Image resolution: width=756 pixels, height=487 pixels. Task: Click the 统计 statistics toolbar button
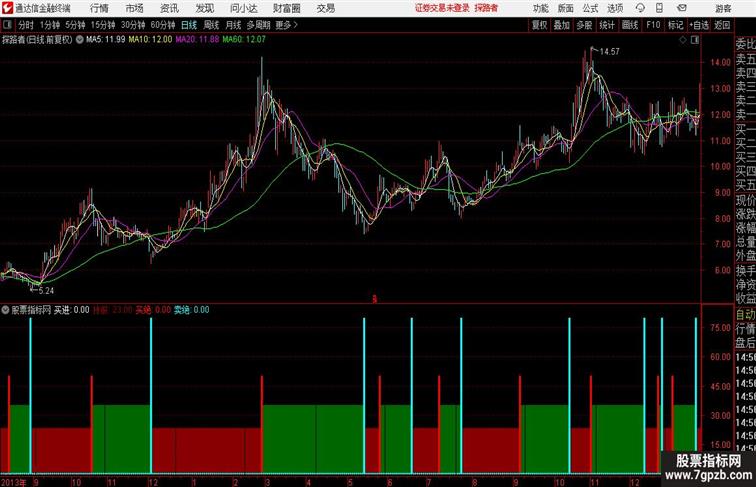[607, 25]
